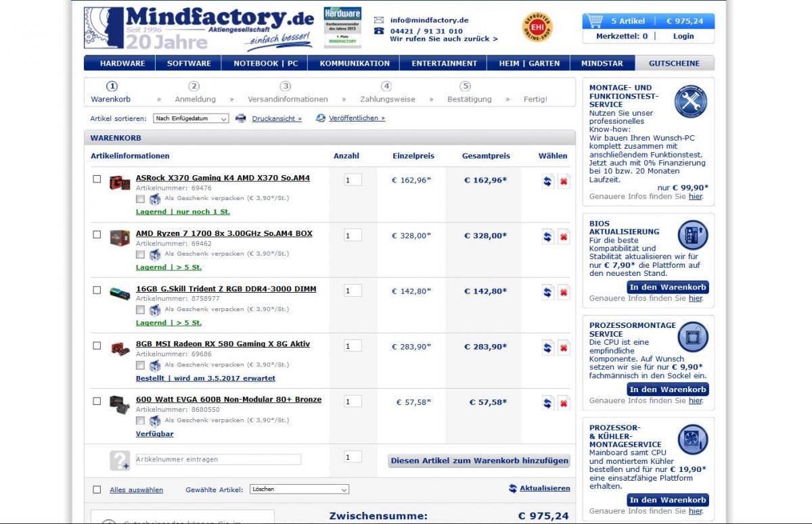Image resolution: width=812 pixels, height=524 pixels.
Task: Click the email envelope icon
Action: click(x=379, y=20)
